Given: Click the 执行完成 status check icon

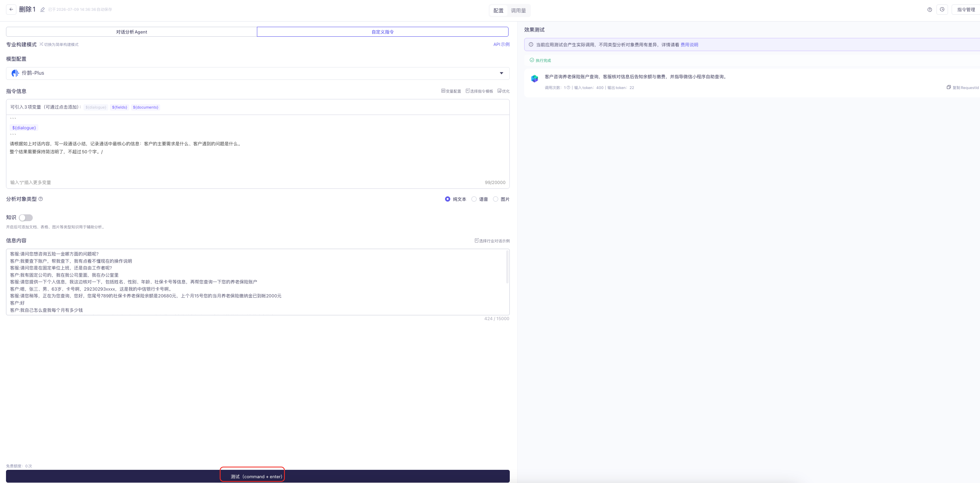Looking at the screenshot, I should pos(532,60).
